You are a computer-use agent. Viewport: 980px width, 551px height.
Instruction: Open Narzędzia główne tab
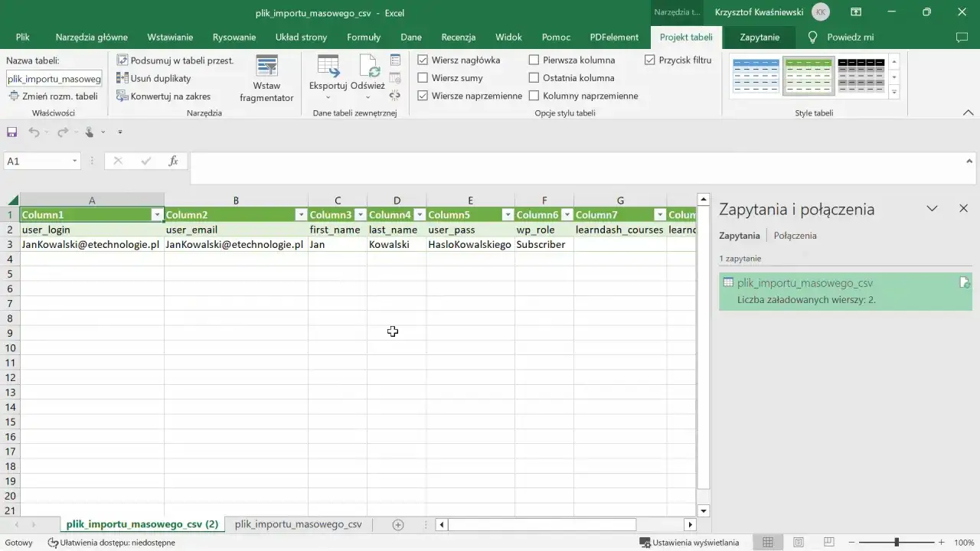pos(92,37)
